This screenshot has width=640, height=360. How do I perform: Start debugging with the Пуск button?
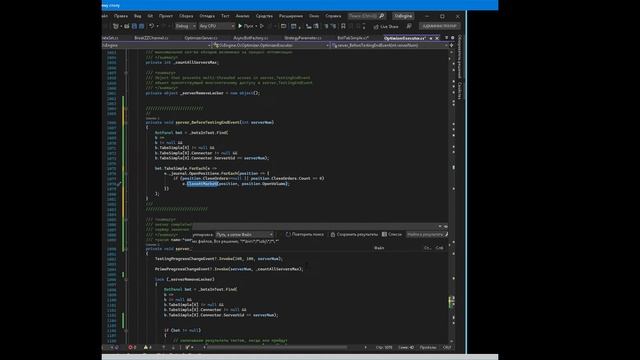[x=246, y=26]
